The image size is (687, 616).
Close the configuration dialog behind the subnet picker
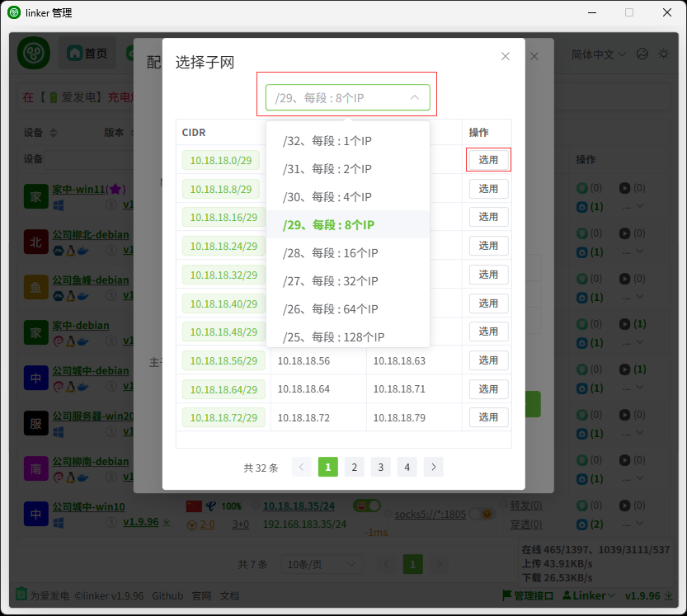(534, 56)
